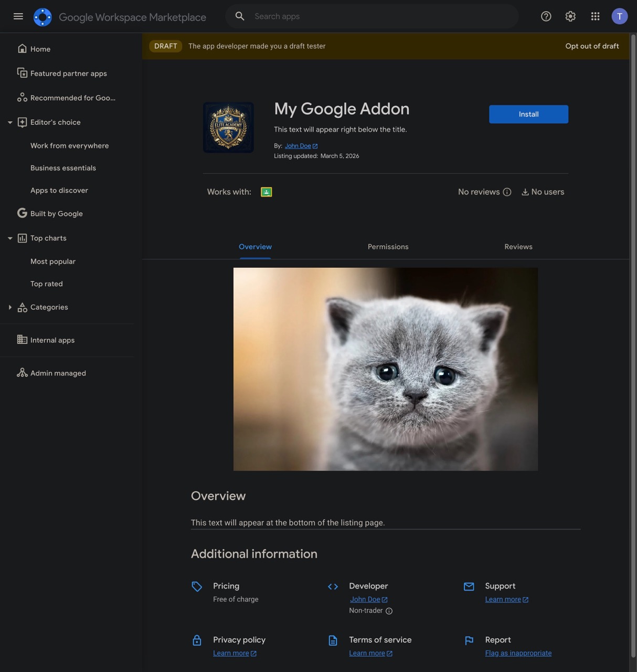Collapse the Top charts section
The width and height of the screenshot is (637, 672).
pos(9,237)
